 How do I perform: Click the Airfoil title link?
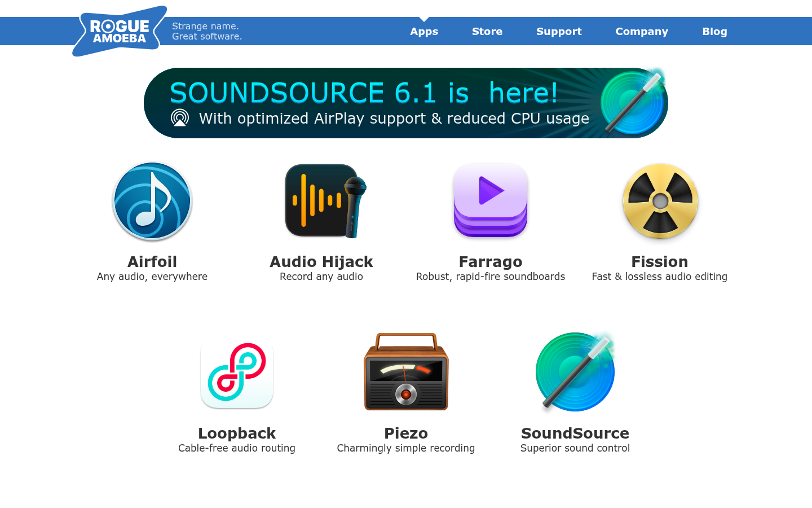click(x=152, y=262)
